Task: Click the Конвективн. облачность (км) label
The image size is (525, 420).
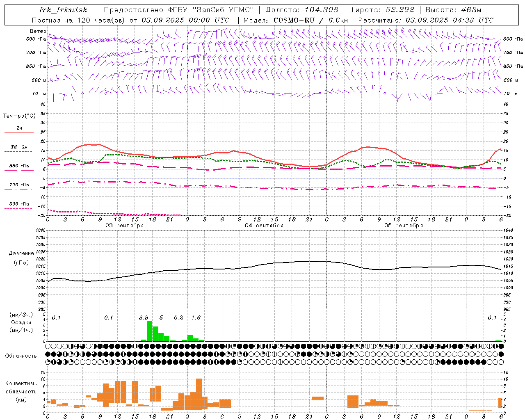Action: pos(21,391)
